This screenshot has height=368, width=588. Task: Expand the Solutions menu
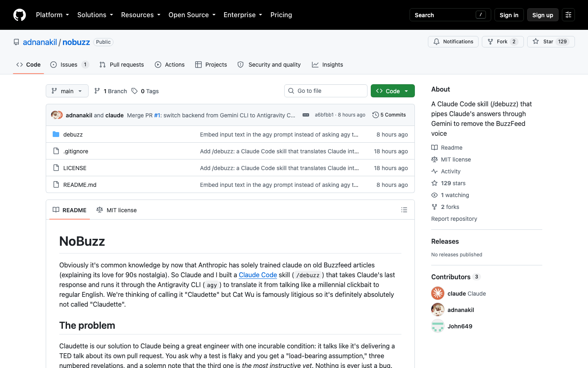pos(95,15)
